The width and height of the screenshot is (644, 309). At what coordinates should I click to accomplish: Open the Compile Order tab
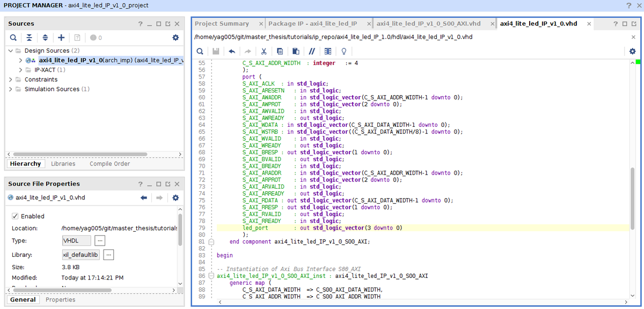(109, 164)
